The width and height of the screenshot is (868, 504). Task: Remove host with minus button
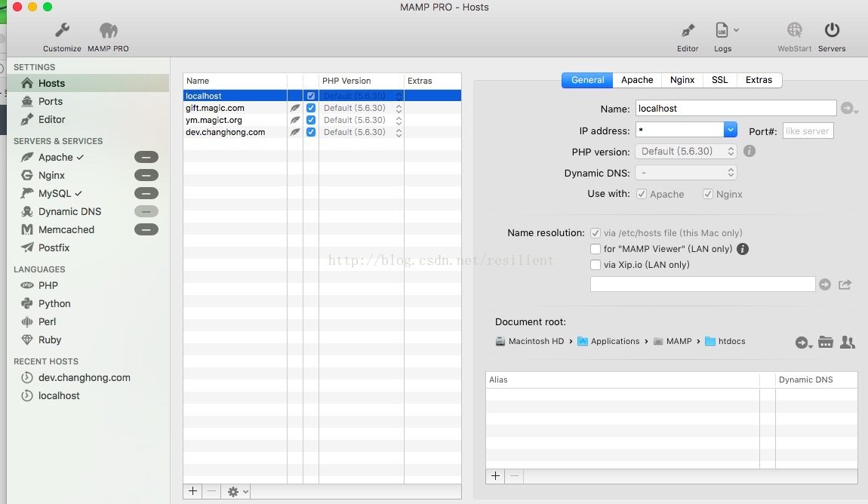pos(211,491)
